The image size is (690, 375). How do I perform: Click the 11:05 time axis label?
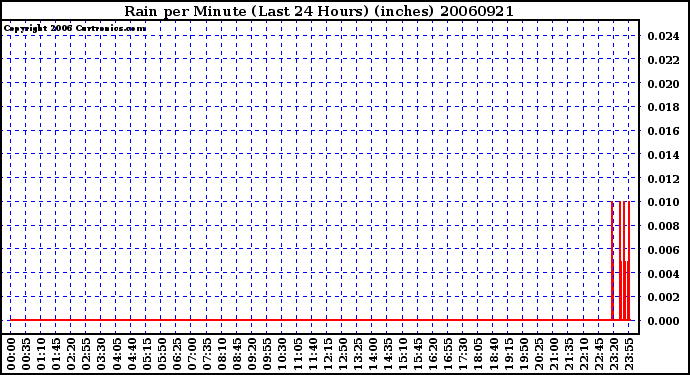click(297, 354)
